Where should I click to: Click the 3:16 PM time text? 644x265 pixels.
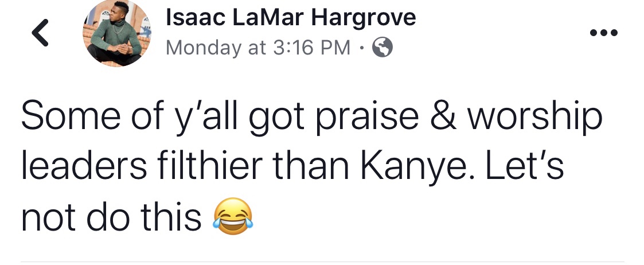310,48
